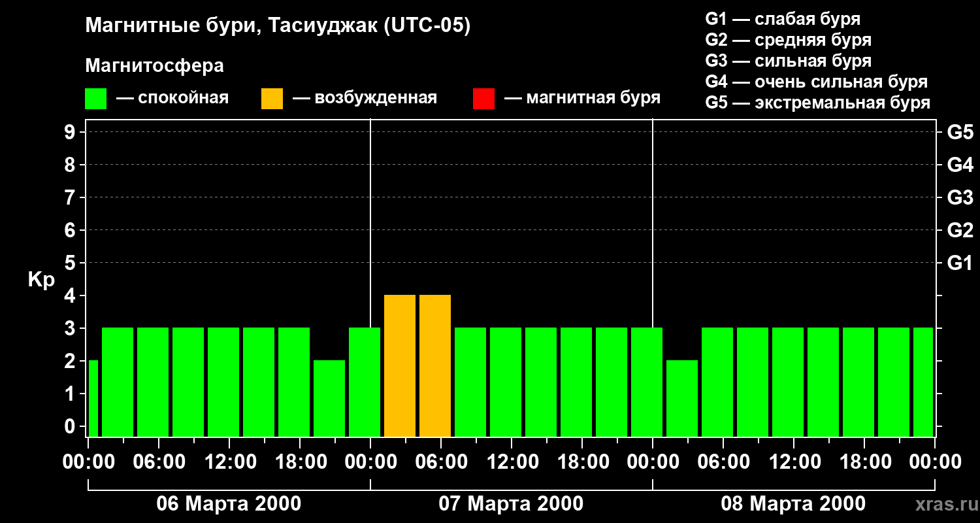980x523 pixels.
Task: Click the 06:00 tick label under 08 Марта
Action: pyautogui.click(x=723, y=462)
